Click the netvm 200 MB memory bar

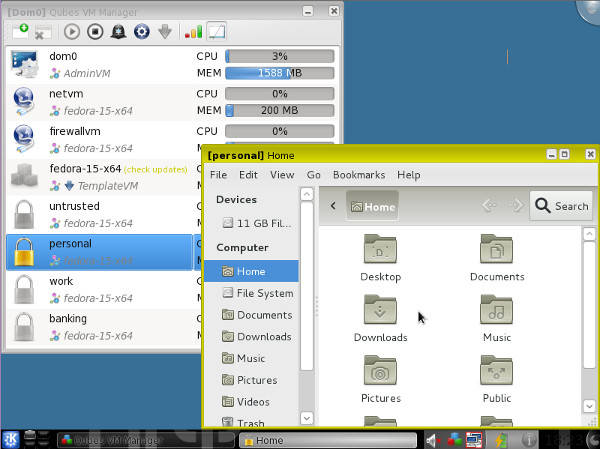tap(280, 110)
